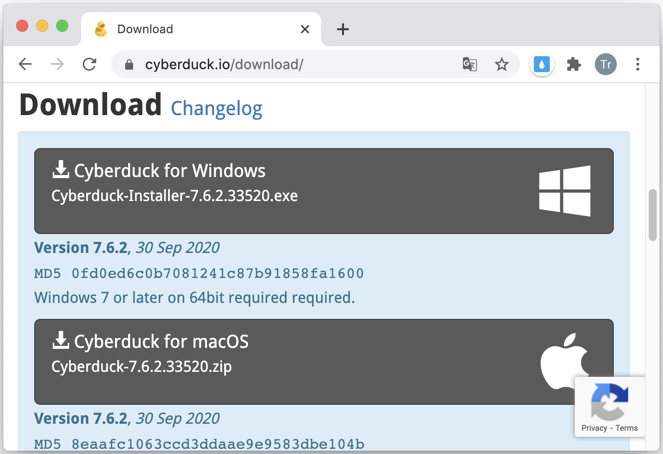663x454 pixels.
Task: Click the reCAPTCHA Privacy link
Action: click(594, 428)
